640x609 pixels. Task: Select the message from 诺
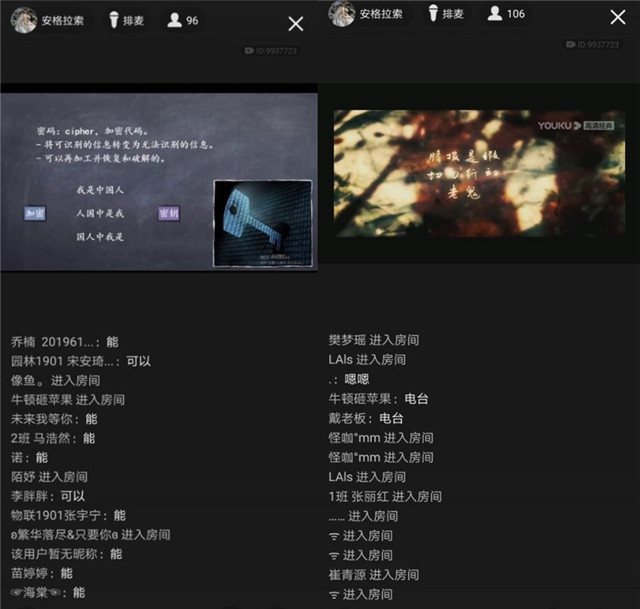coord(29,458)
